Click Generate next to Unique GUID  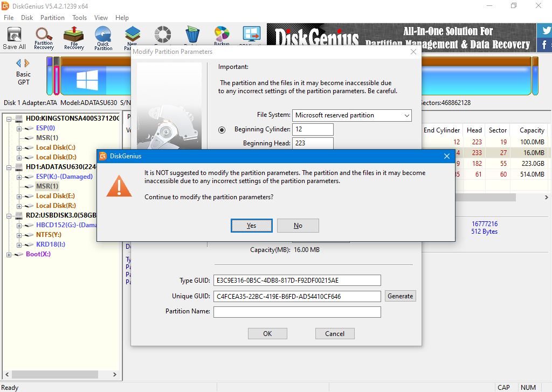point(400,296)
